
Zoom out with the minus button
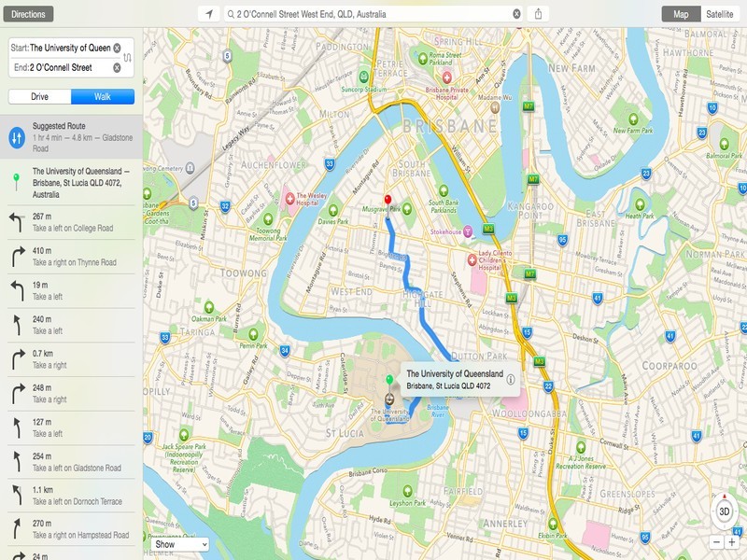click(716, 541)
